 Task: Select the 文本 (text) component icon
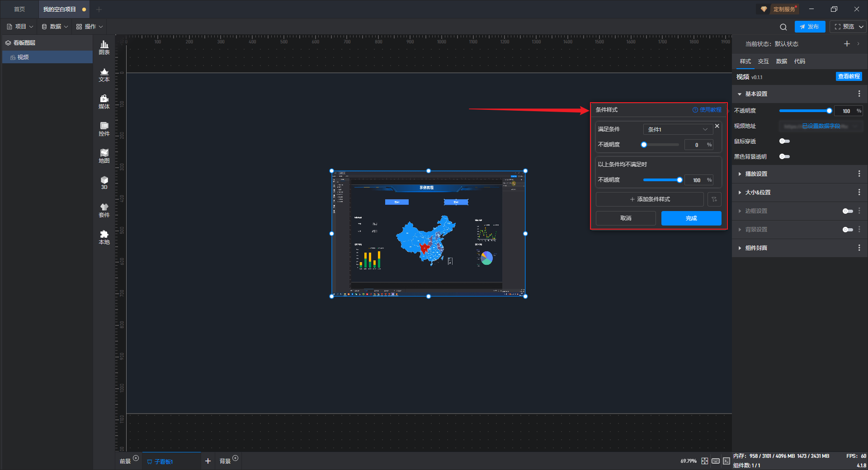pyautogui.click(x=104, y=75)
